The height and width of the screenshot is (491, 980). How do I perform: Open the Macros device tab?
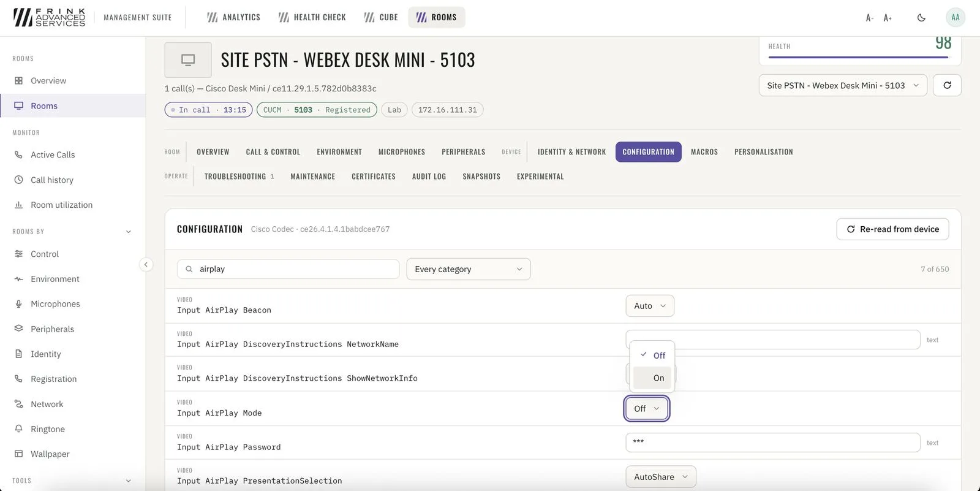[704, 152]
